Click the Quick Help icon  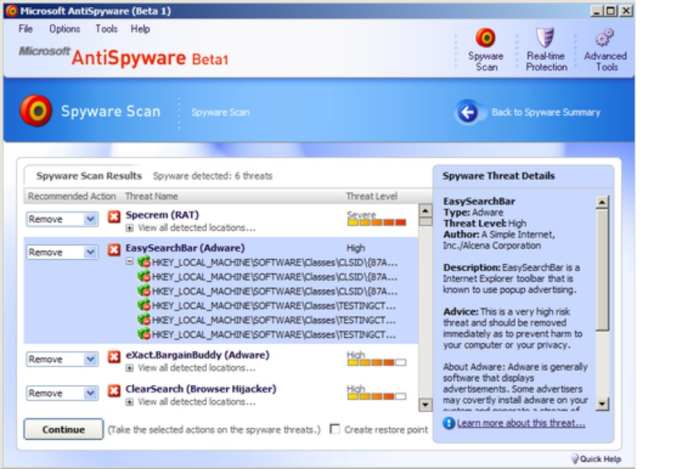click(575, 459)
